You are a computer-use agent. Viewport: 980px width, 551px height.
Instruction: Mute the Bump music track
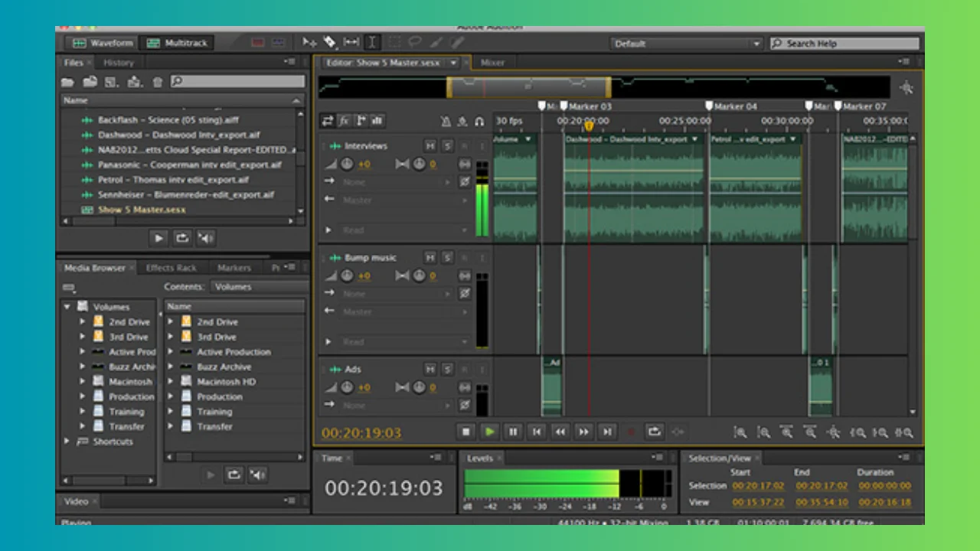430,257
